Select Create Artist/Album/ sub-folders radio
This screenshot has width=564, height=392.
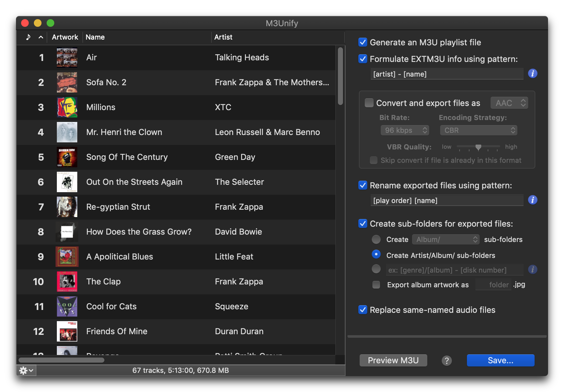coord(376,254)
